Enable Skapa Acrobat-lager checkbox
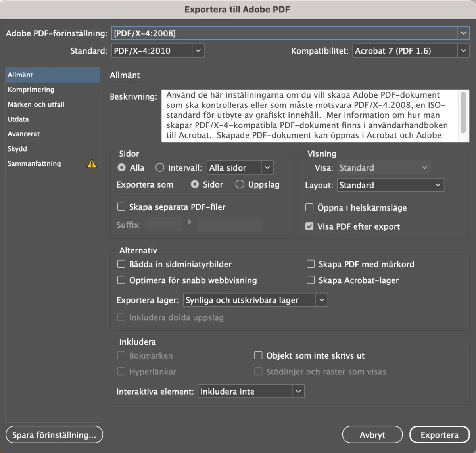476x453 pixels. point(311,280)
